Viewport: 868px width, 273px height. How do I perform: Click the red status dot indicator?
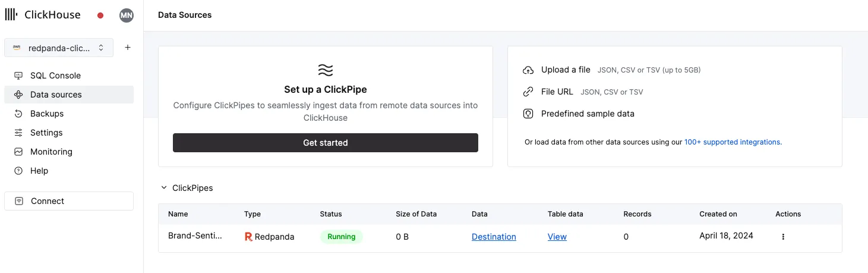point(100,15)
